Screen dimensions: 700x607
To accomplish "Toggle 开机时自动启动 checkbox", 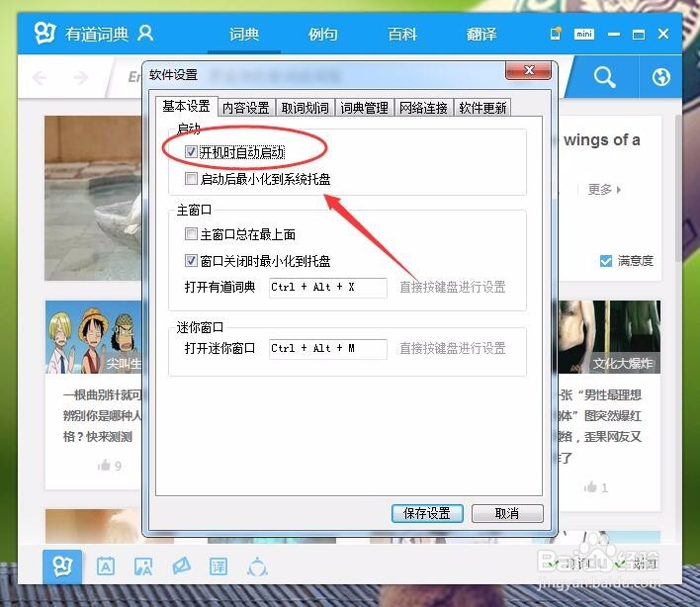I will (x=191, y=152).
